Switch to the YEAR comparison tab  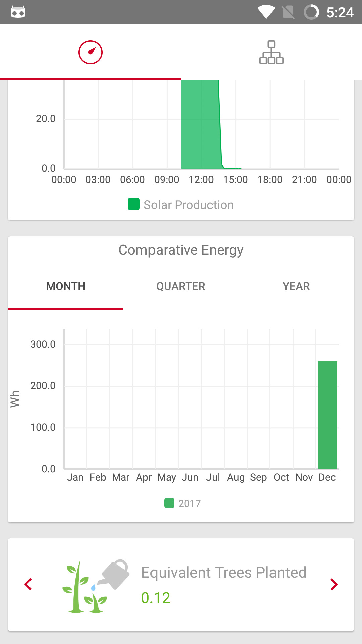[296, 286]
